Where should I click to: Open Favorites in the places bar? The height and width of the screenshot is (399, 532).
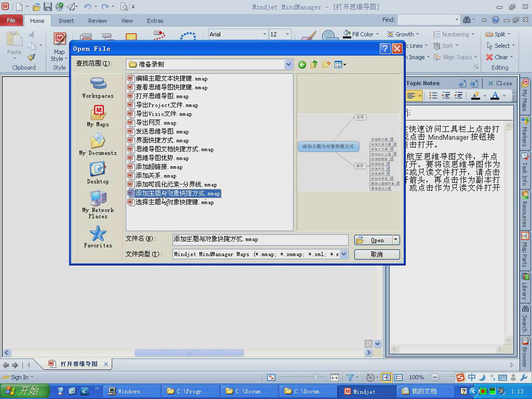coord(98,237)
